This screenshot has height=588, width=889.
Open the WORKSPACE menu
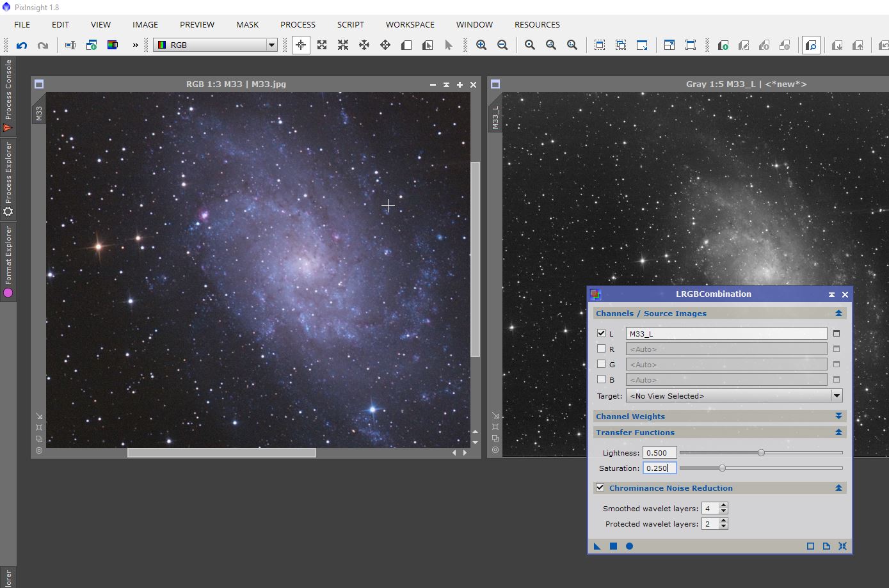pos(410,24)
